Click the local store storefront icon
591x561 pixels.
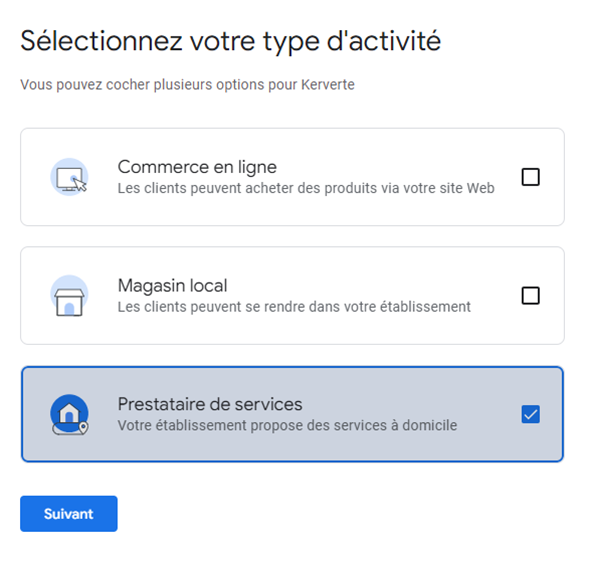click(x=69, y=296)
